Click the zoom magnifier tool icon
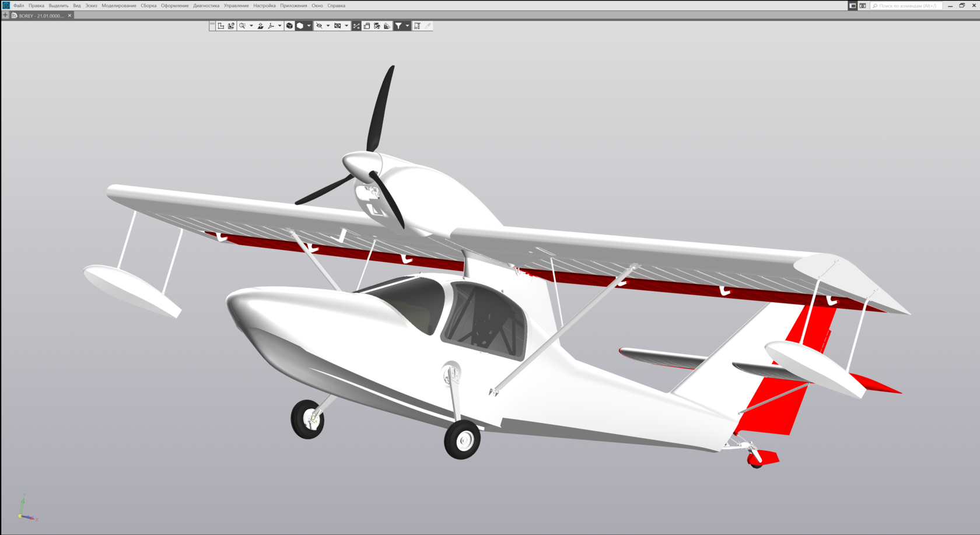The image size is (980, 535). pyautogui.click(x=242, y=26)
